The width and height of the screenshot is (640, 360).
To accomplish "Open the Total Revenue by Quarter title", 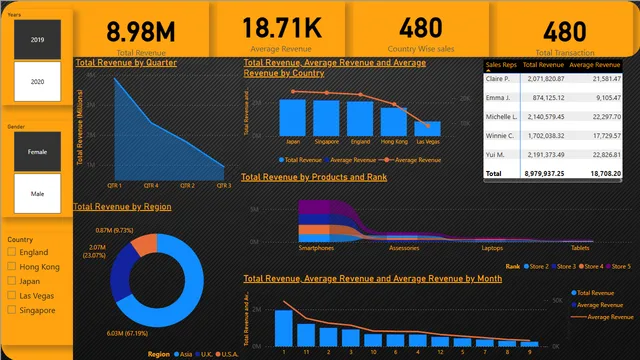I will click(x=126, y=62).
